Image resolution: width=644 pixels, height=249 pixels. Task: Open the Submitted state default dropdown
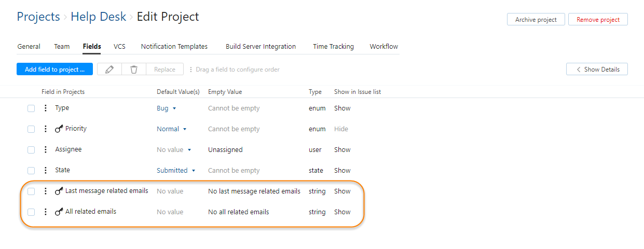click(x=176, y=171)
